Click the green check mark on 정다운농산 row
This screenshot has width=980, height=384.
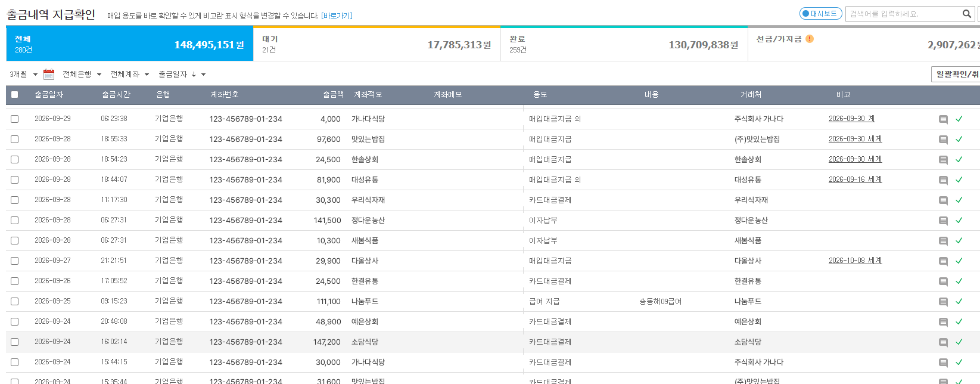[959, 220]
